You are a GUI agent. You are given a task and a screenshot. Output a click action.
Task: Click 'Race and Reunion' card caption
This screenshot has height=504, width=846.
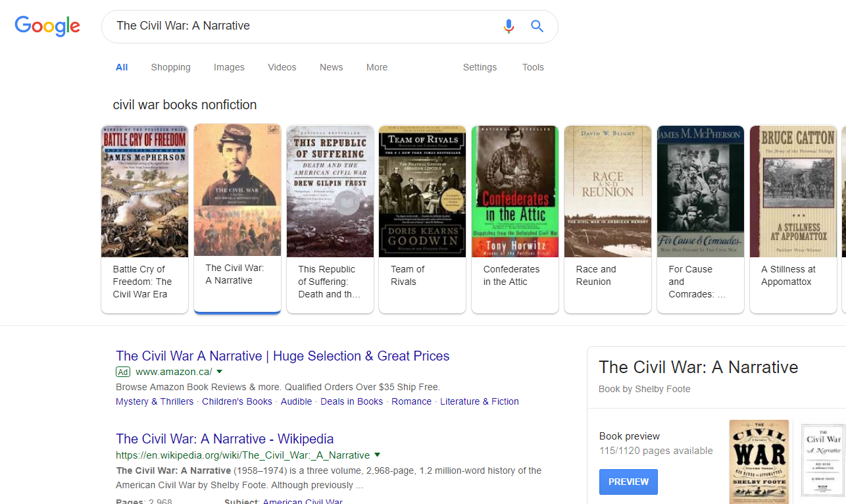pos(595,275)
